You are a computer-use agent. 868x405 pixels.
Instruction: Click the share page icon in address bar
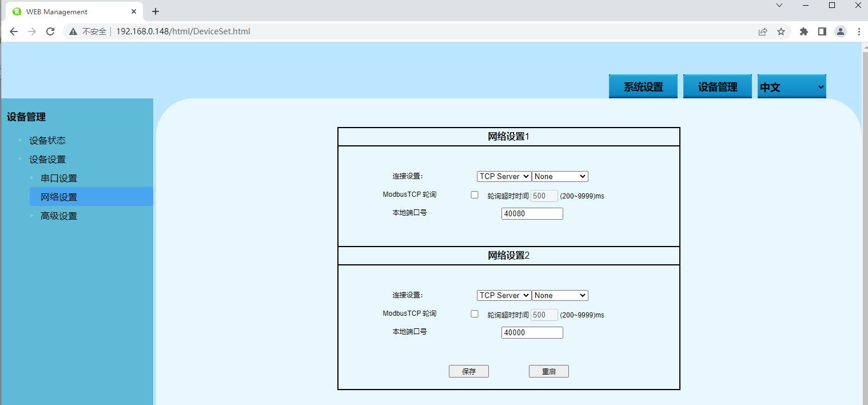click(x=763, y=31)
